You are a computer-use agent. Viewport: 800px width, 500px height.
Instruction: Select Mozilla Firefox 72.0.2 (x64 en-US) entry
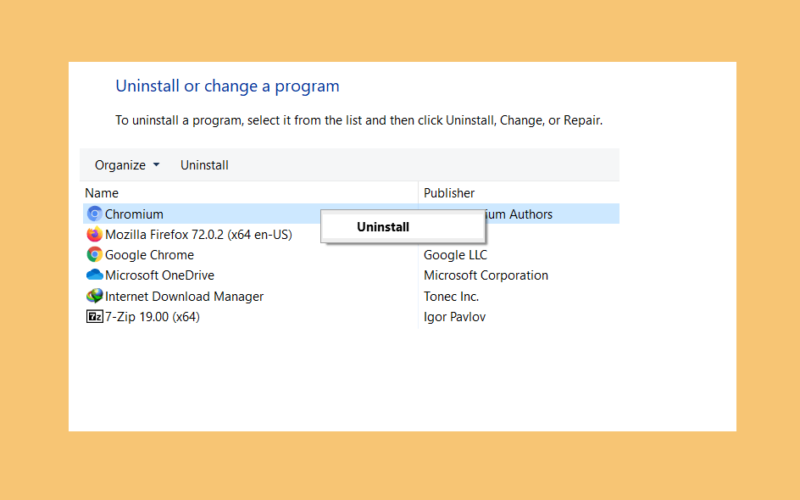pos(198,235)
